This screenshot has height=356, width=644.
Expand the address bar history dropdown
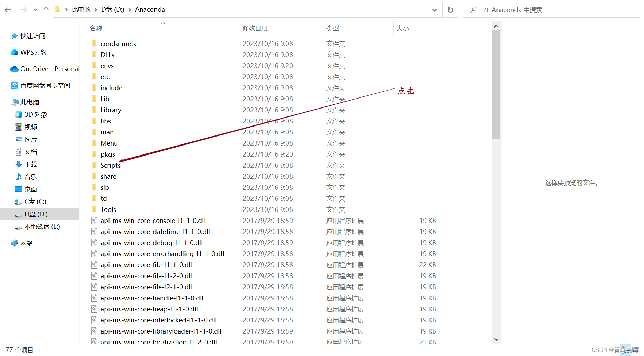[435, 10]
